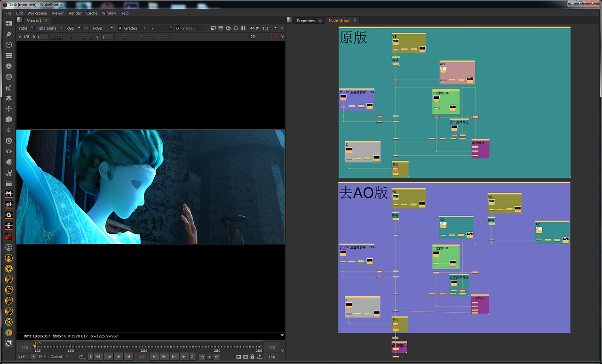Toggle the IP input process button
This screenshot has width=602, height=364.
86,28
